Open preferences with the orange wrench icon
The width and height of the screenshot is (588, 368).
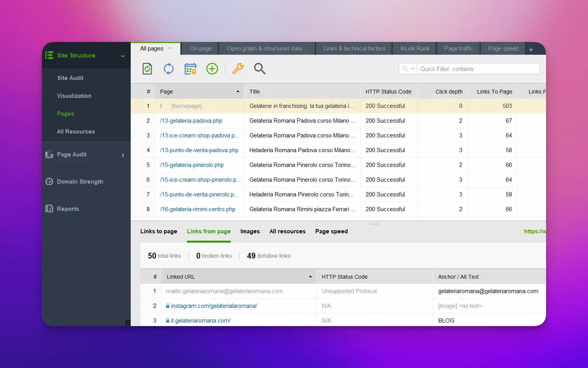[238, 69]
